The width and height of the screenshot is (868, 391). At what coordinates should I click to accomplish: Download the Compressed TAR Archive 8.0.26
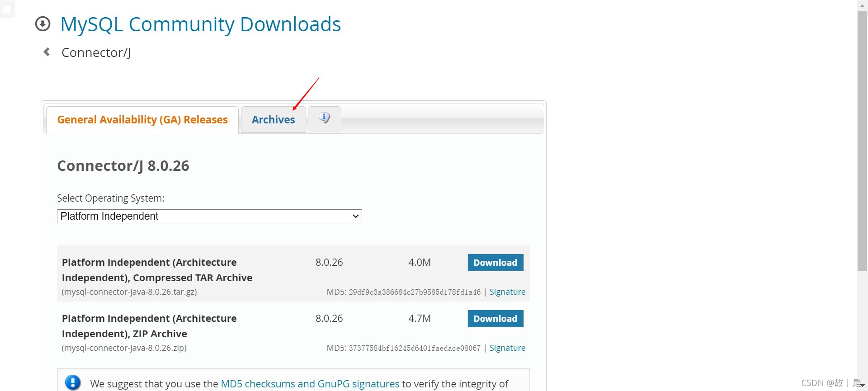point(495,263)
